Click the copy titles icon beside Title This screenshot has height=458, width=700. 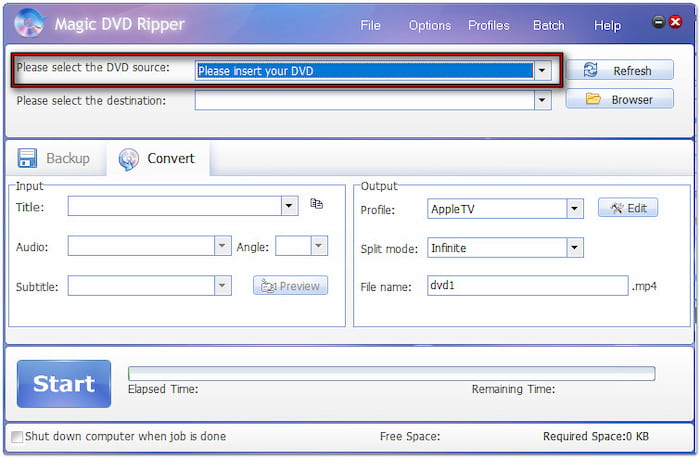point(317,204)
